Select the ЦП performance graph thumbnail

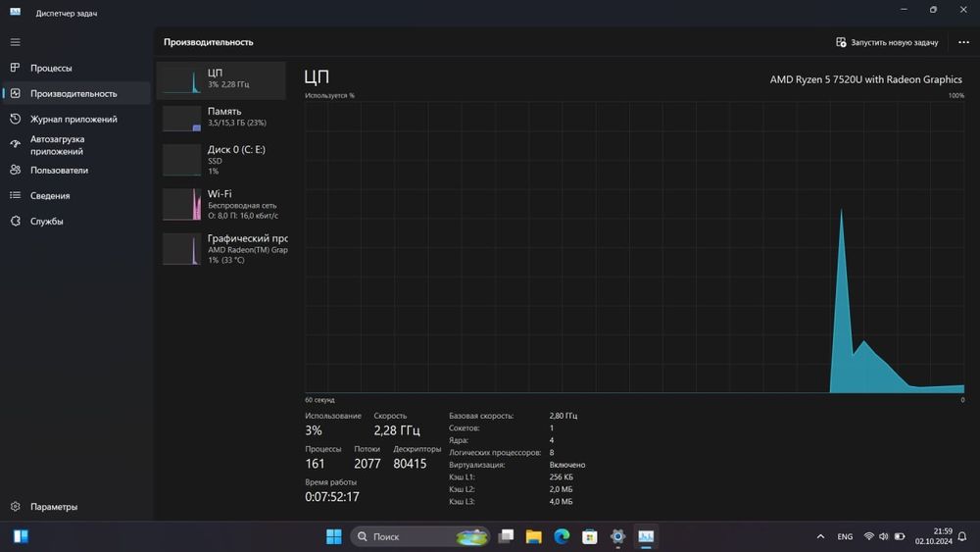click(x=182, y=80)
